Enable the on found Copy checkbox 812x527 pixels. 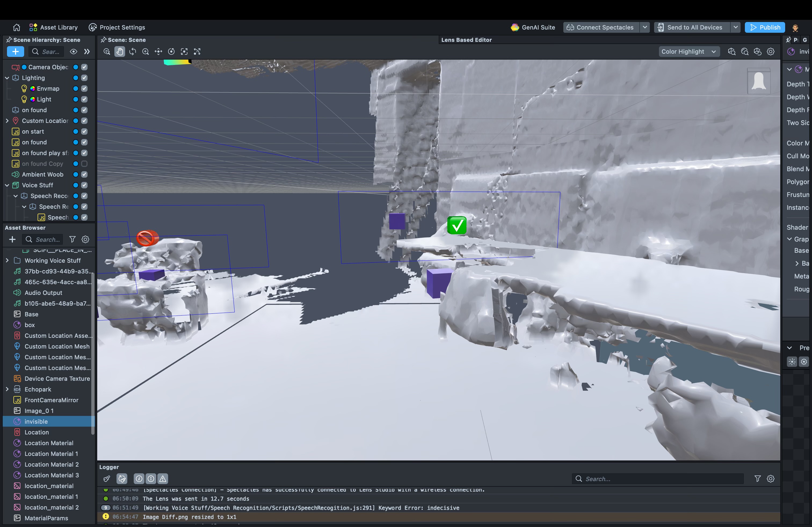84,164
